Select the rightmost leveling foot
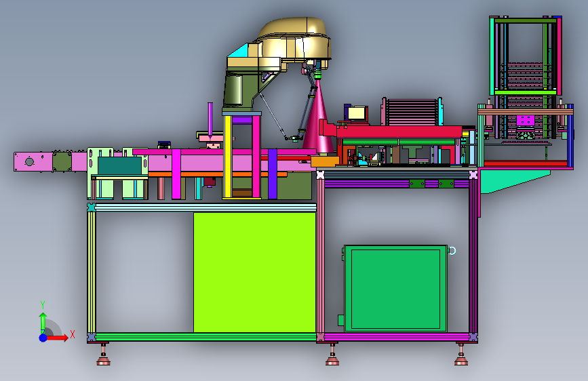 461,355
